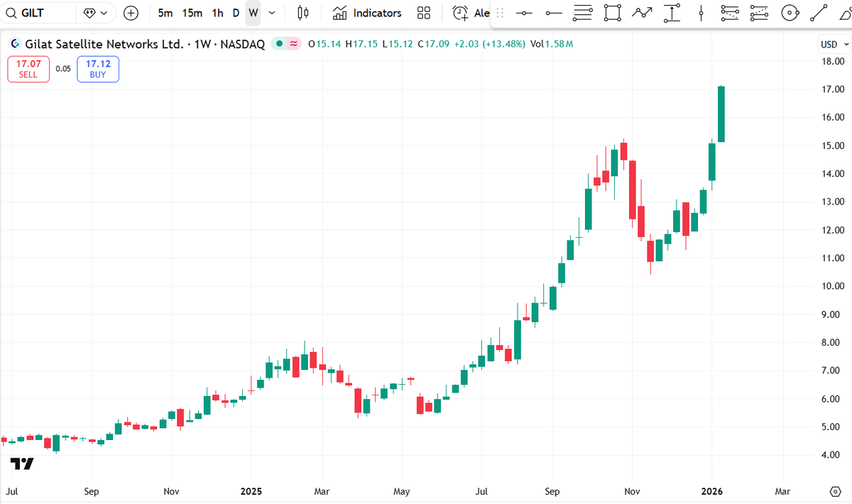Click the TradingView logo on chart
This screenshot has width=852, height=504.
(22, 464)
